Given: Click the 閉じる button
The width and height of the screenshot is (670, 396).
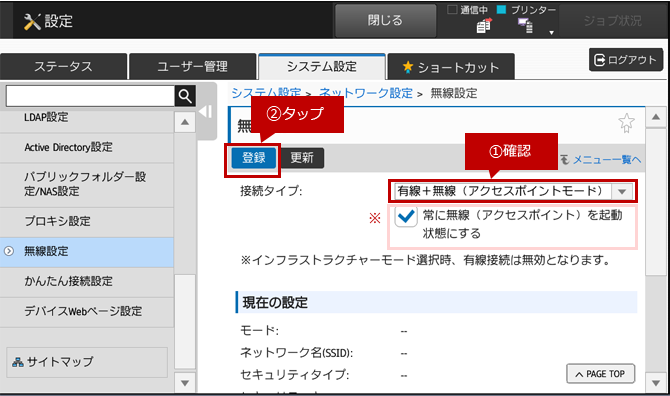Looking at the screenshot, I should pos(385,21).
